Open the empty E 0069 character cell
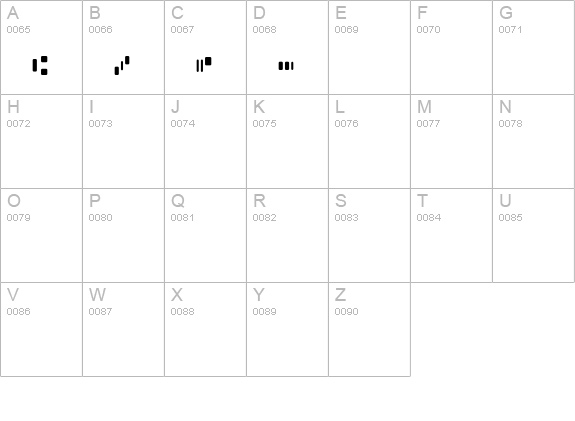This screenshot has width=575, height=421. 369,47
